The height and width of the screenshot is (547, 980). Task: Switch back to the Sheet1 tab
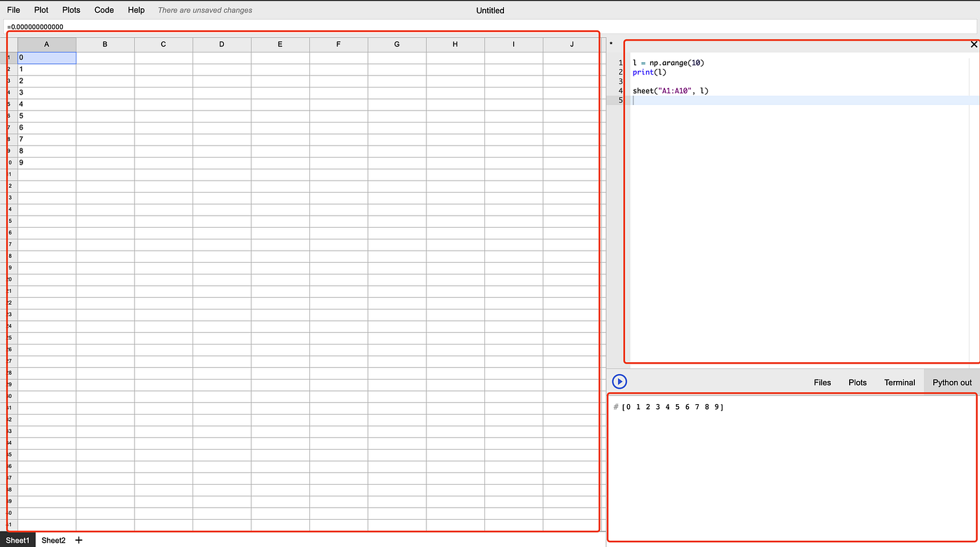[x=17, y=540]
